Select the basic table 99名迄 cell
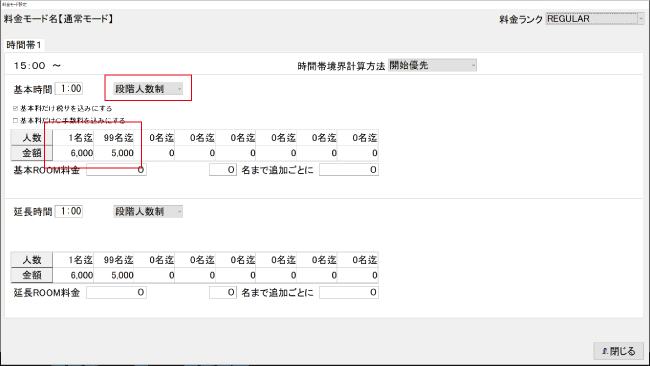 click(114, 138)
